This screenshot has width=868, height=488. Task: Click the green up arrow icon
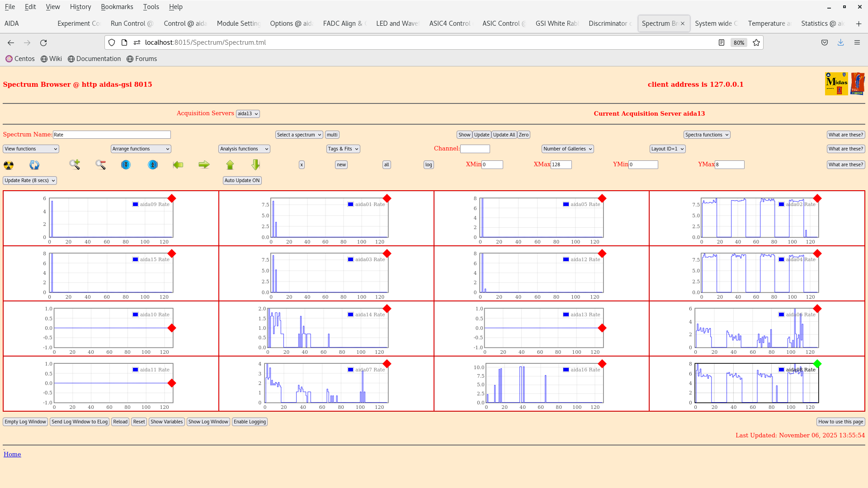(x=230, y=164)
